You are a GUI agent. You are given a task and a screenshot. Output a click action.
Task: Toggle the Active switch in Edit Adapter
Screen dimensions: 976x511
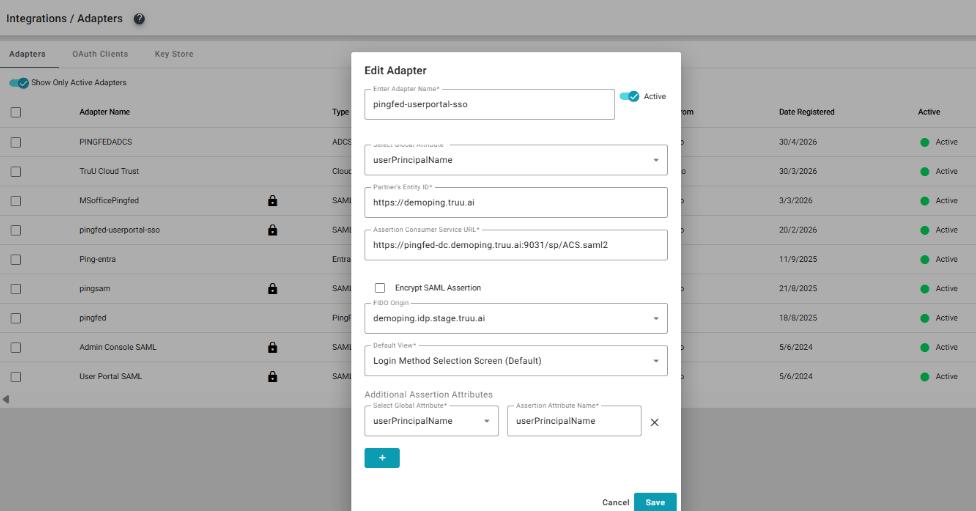tap(629, 96)
